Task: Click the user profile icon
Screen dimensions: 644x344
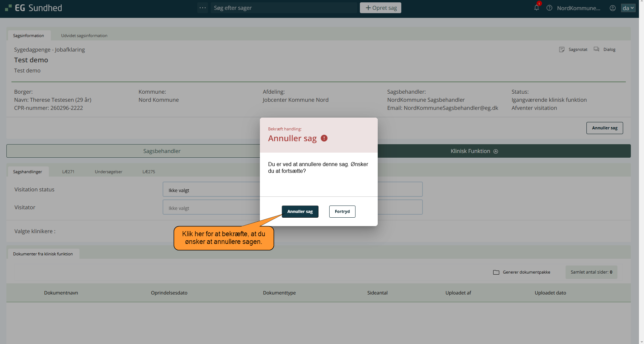Action: pos(612,8)
